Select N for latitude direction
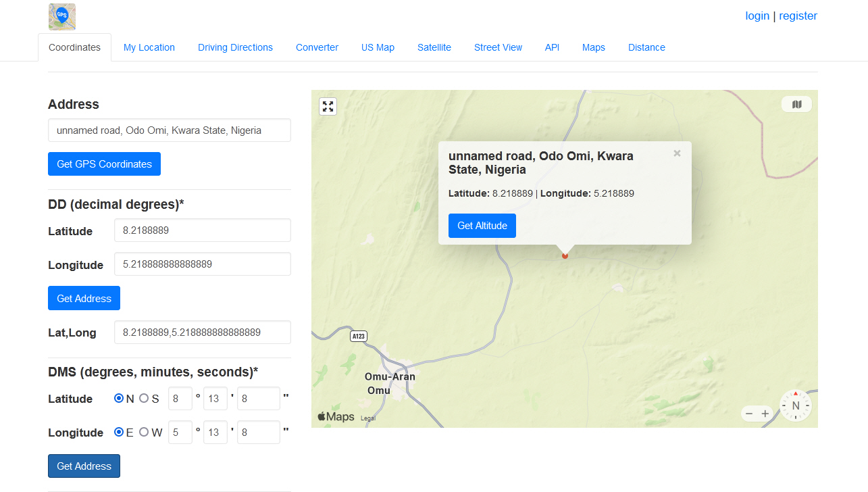This screenshot has height=492, width=868. [119, 398]
